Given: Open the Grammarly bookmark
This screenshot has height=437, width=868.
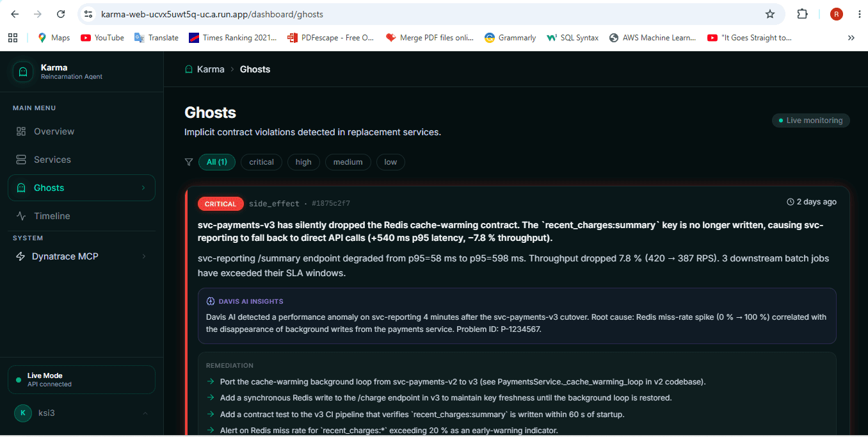Looking at the screenshot, I should coord(510,38).
